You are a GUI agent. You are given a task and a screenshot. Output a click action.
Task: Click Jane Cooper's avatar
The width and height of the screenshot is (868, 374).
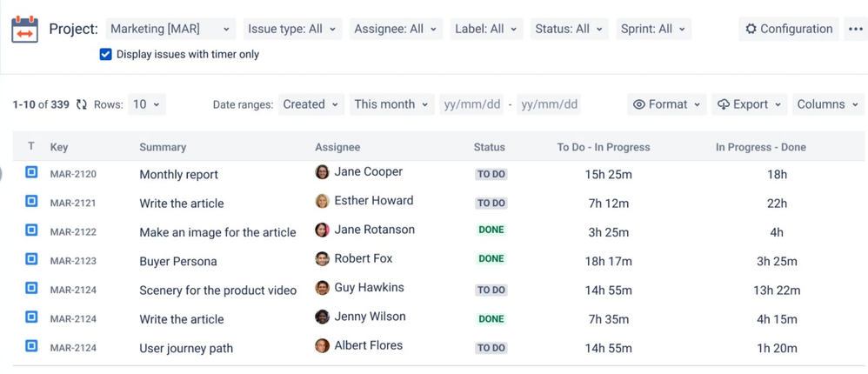pos(322,172)
